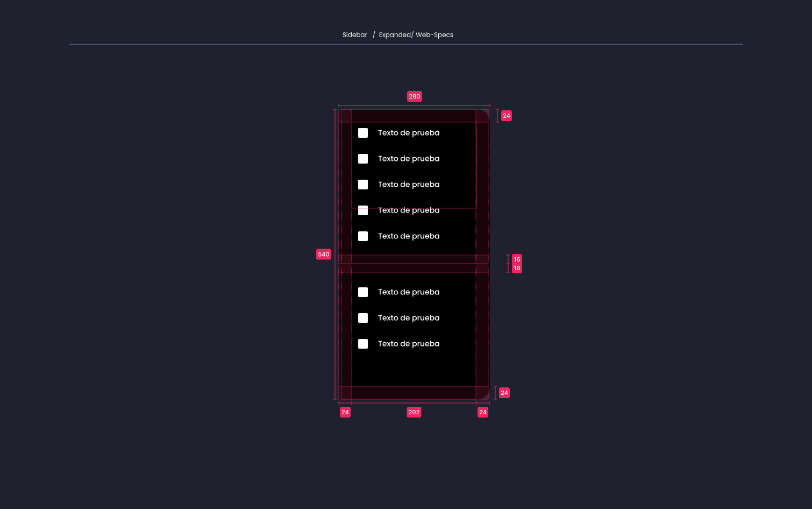
Task: Click the white square icon of the fourth sidebar item
Action: click(363, 210)
